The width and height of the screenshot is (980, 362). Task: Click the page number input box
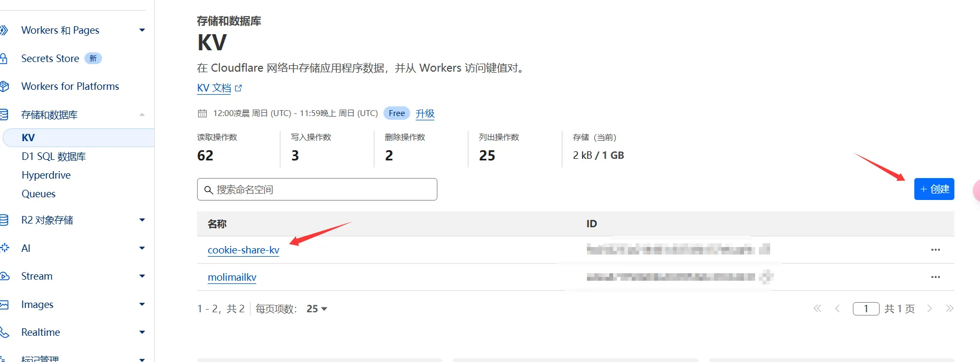point(866,309)
